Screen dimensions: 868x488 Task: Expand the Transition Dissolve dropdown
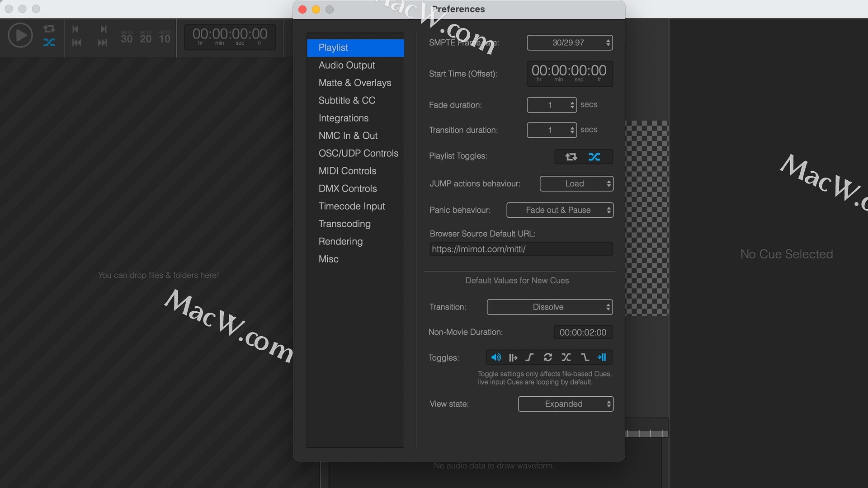point(549,307)
